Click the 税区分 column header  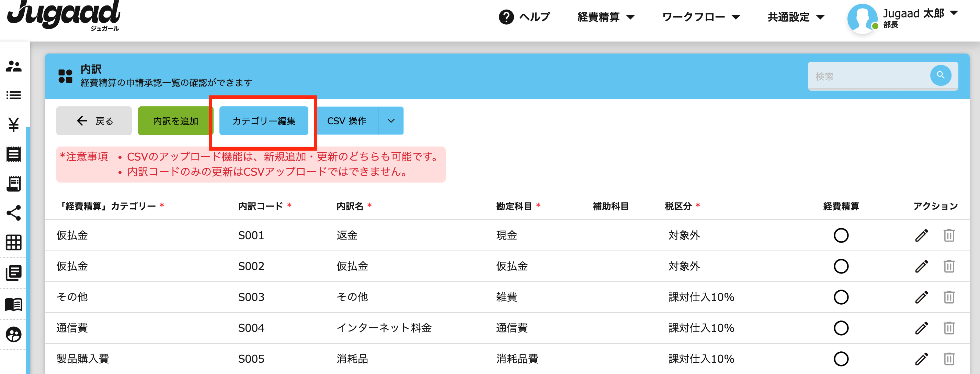click(x=678, y=206)
